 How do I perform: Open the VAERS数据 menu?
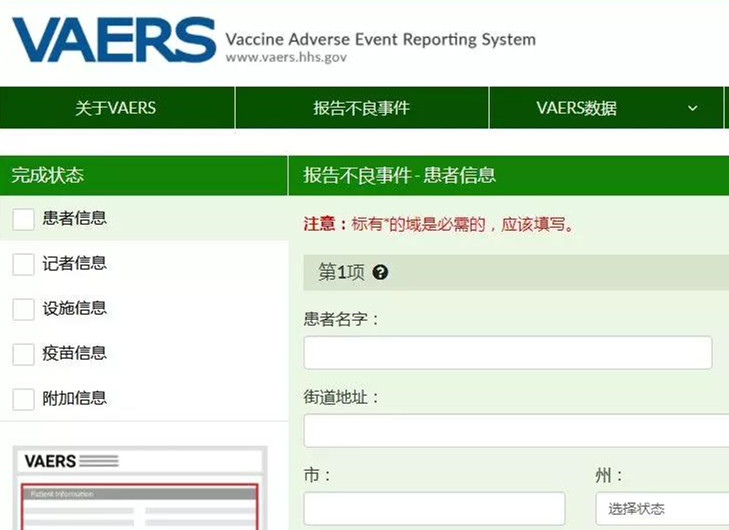pyautogui.click(x=606, y=108)
